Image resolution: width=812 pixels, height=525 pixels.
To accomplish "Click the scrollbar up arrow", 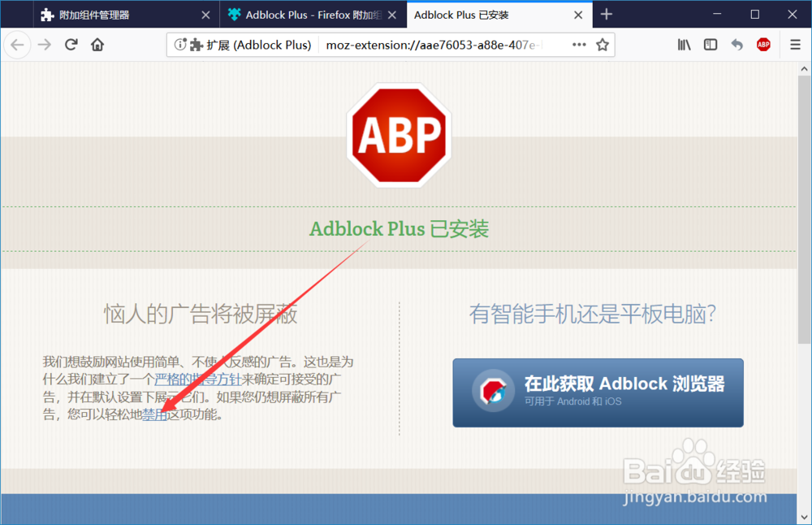I will click(804, 68).
